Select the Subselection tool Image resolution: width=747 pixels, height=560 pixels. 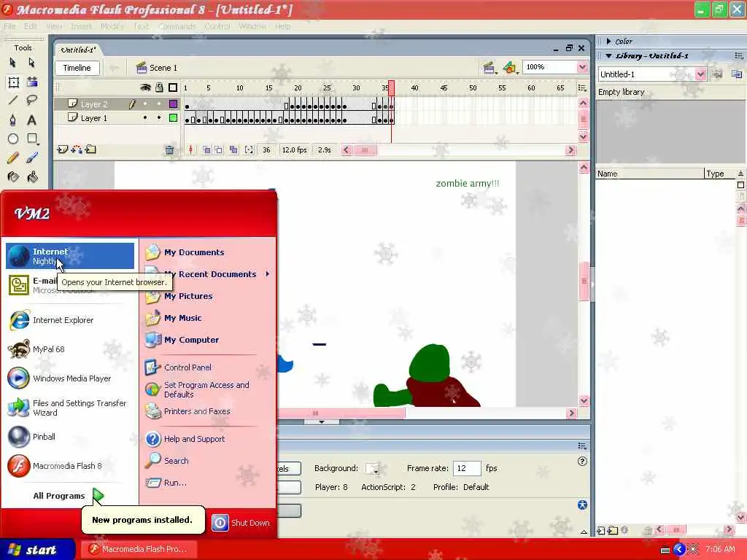click(x=31, y=63)
